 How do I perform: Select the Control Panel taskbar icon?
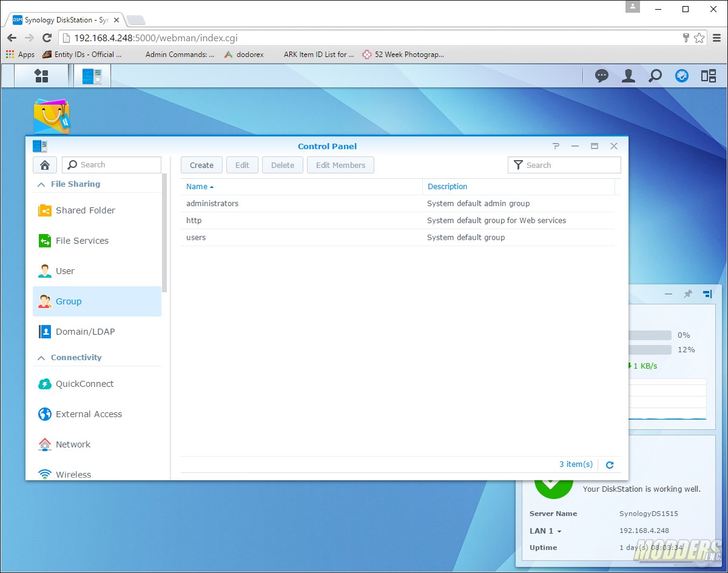(x=92, y=76)
